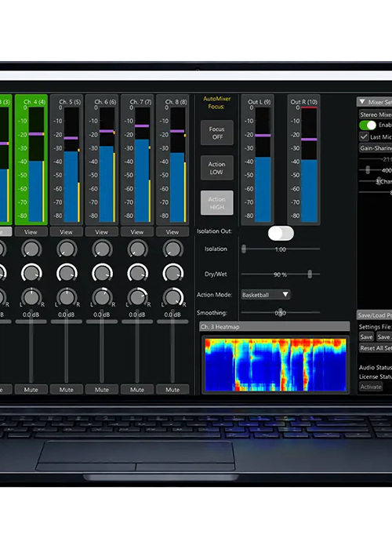Click the Reset All Settings button
Screen dimensions: 392x549
[376, 347]
